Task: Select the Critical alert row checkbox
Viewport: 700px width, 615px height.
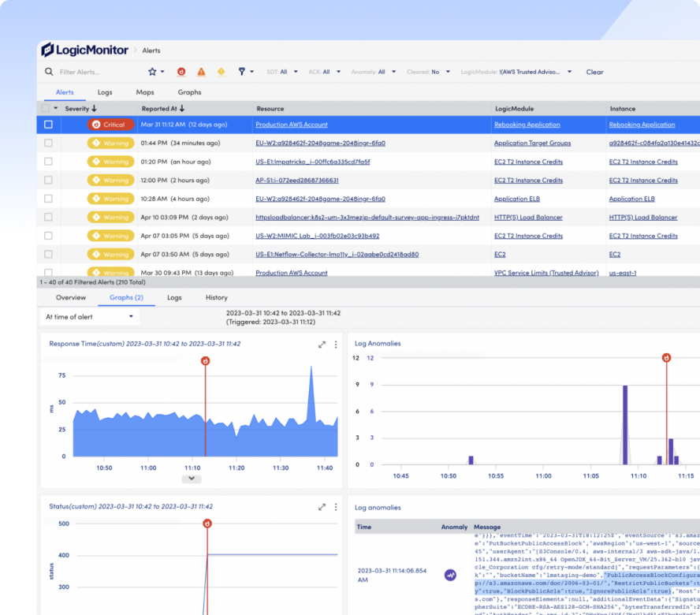Action: click(x=48, y=125)
